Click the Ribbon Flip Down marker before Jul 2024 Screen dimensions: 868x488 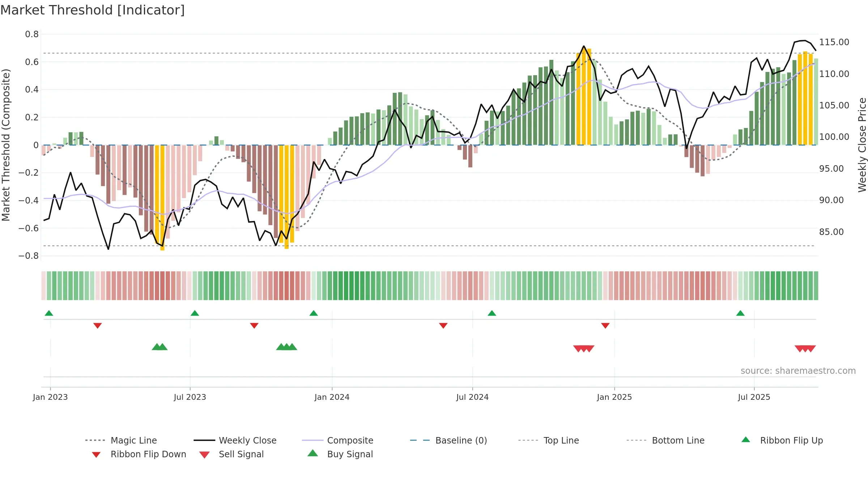443,326
